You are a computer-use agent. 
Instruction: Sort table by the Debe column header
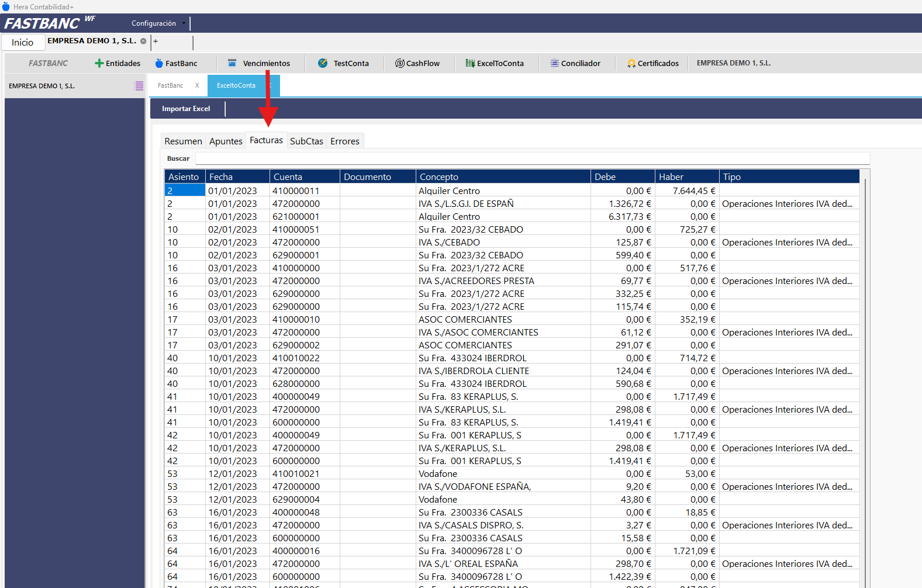click(x=622, y=177)
